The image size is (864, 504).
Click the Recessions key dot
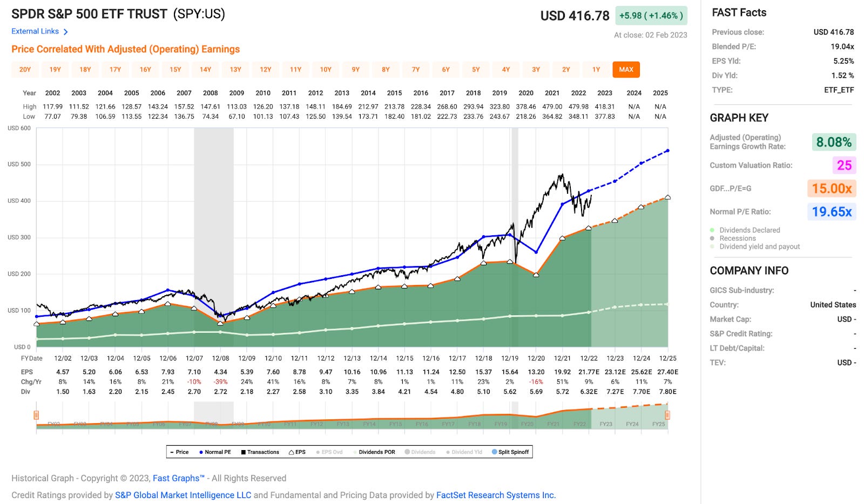712,239
